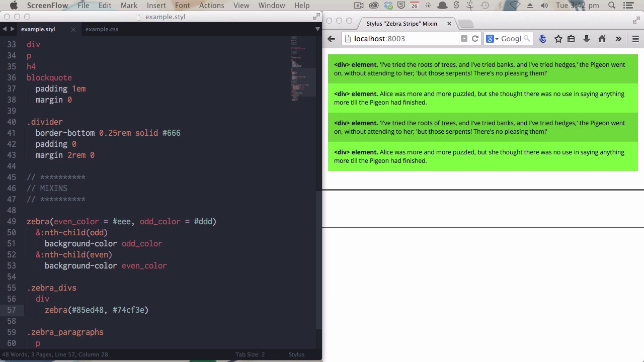This screenshot has height=362, width=644.
Task: Go back using the browser back arrow
Action: [x=331, y=39]
